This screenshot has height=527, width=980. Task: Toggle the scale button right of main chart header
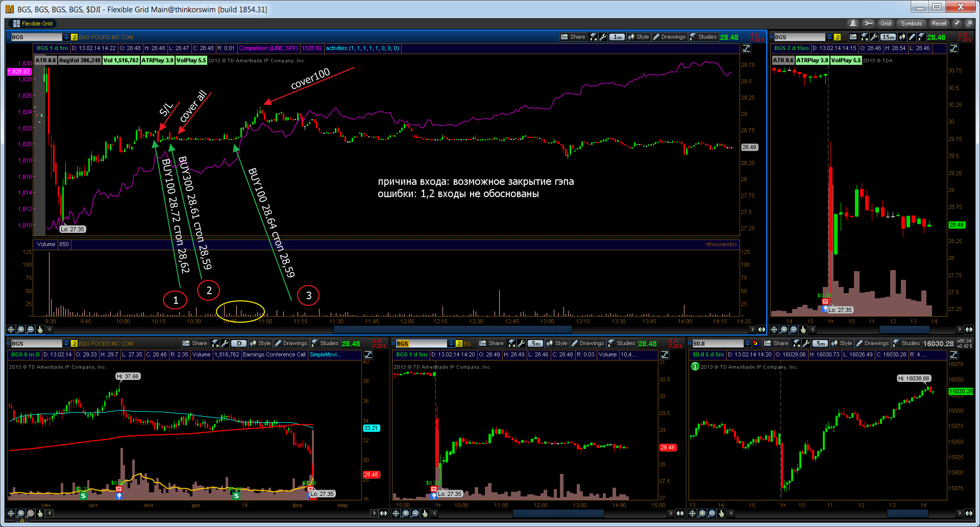[x=747, y=49]
